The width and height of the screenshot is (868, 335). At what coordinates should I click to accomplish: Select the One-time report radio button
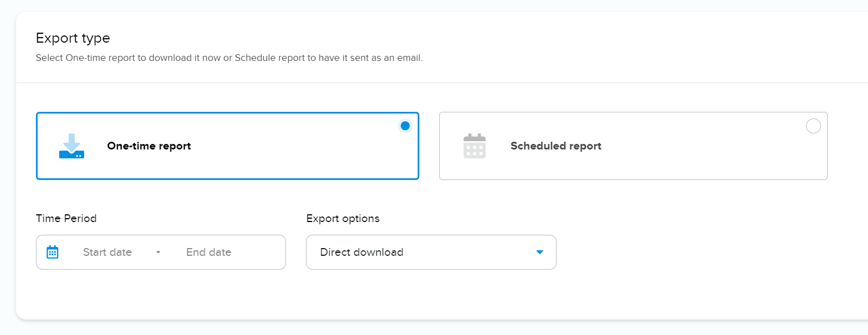pyautogui.click(x=405, y=126)
